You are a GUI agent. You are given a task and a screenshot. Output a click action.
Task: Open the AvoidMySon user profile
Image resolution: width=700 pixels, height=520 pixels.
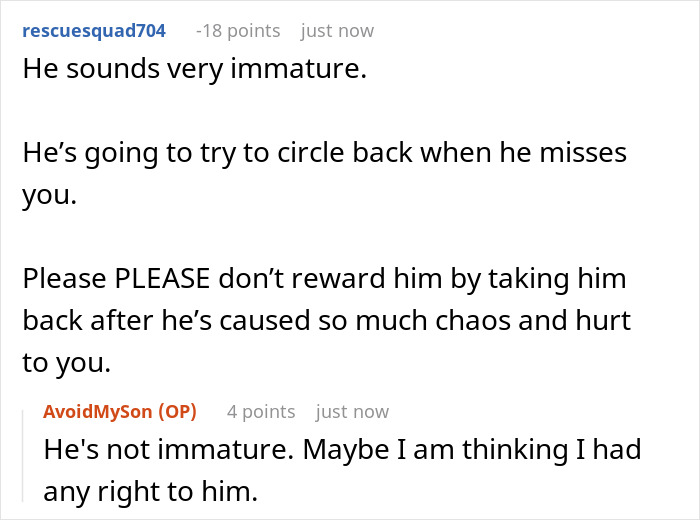(101, 412)
